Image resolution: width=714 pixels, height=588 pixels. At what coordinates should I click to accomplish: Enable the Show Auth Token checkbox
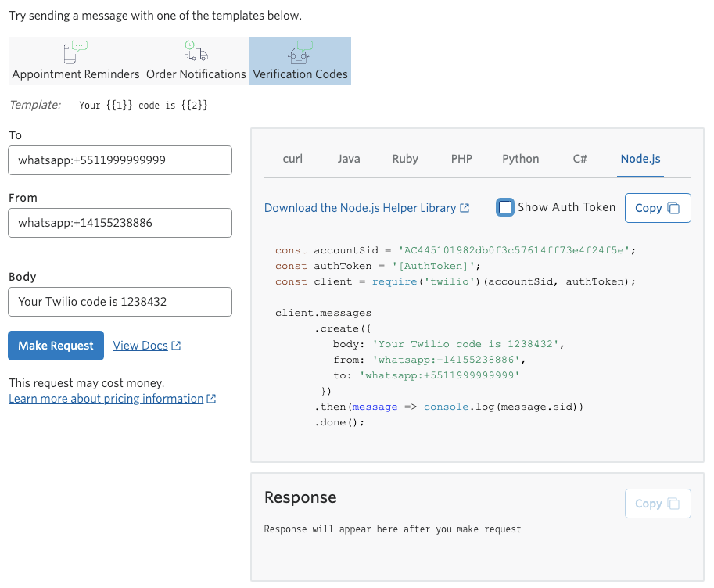[505, 207]
